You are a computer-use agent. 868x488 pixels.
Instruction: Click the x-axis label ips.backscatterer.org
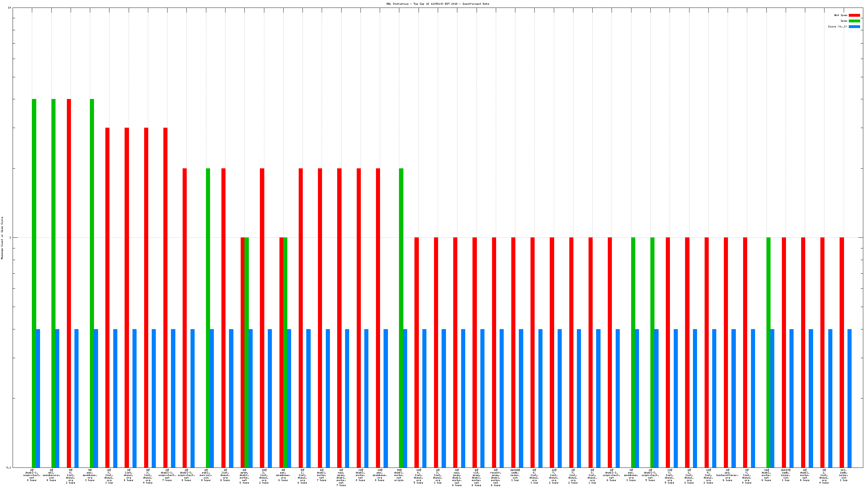tap(728, 475)
